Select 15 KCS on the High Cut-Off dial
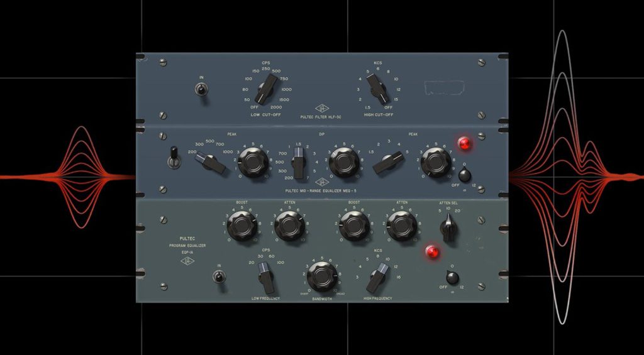 coord(396,99)
